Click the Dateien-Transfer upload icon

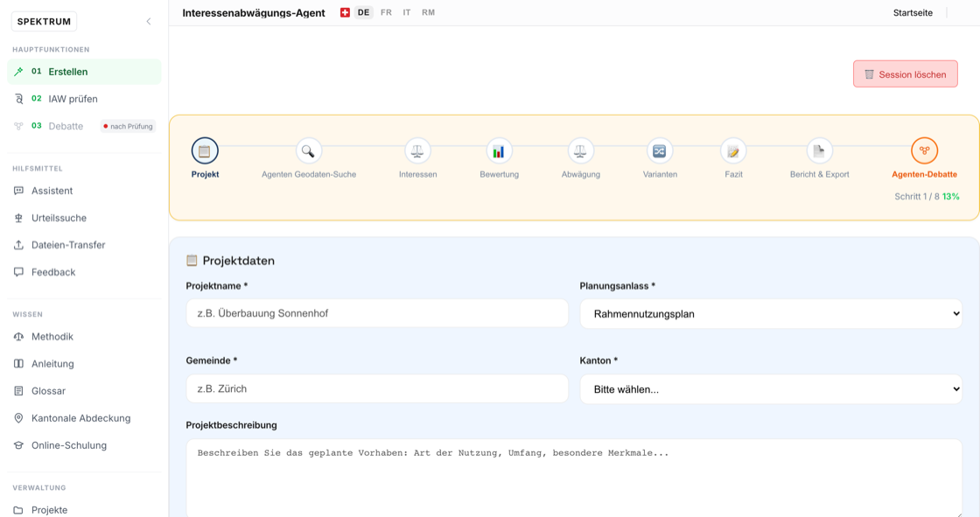coord(18,245)
